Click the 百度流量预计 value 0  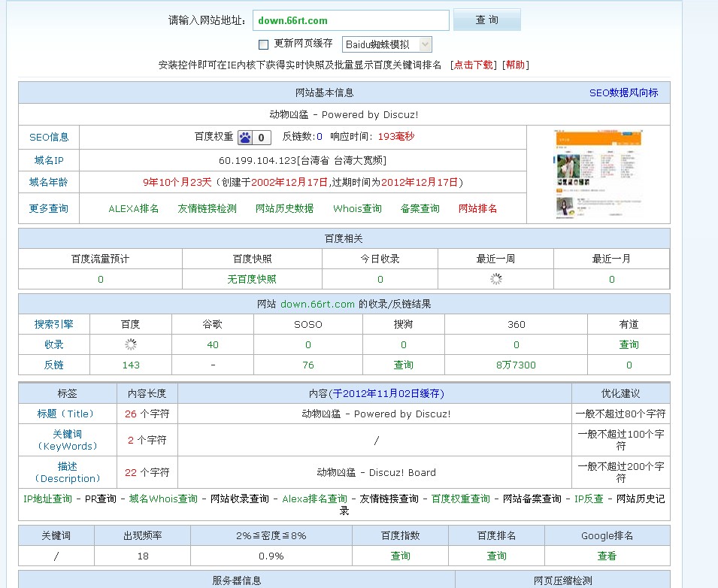tap(101, 280)
